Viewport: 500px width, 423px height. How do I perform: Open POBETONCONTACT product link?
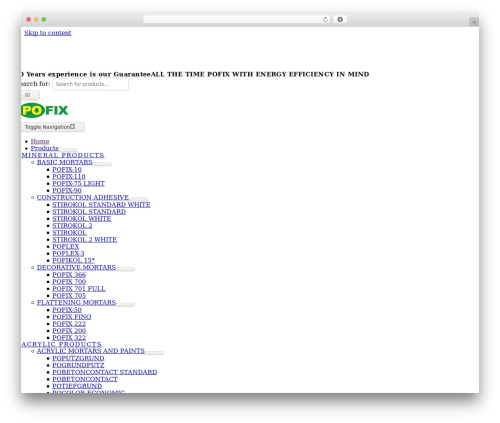(85, 379)
